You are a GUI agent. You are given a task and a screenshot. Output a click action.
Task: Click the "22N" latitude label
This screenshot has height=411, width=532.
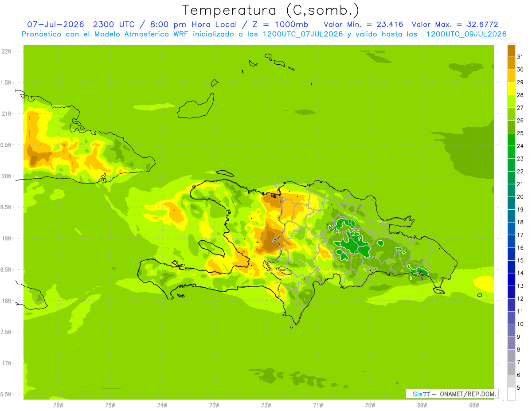pos(6,51)
